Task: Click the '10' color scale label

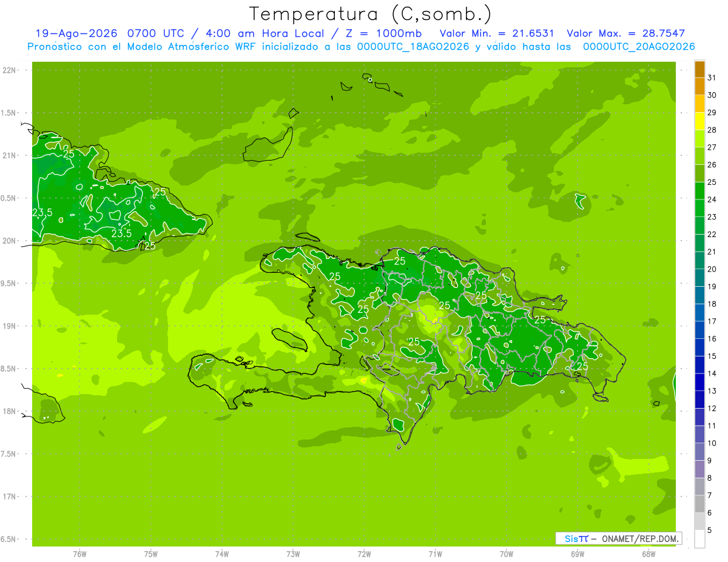Action: coord(712,443)
